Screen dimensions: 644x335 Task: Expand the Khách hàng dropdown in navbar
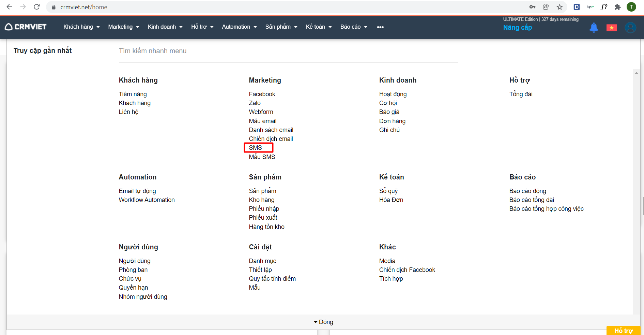click(81, 27)
